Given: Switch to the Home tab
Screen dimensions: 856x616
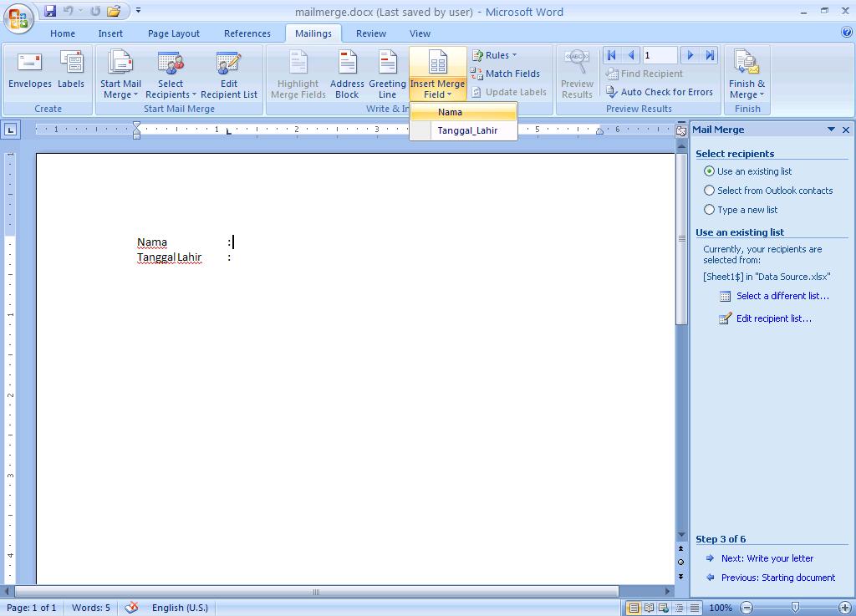Looking at the screenshot, I should 63,33.
